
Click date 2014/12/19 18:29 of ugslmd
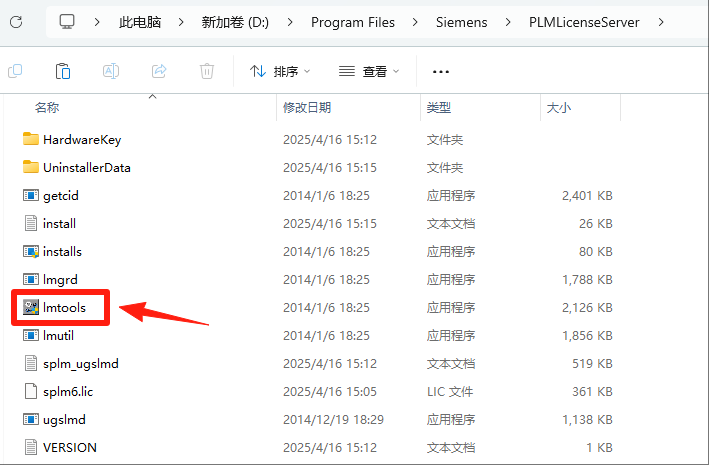333,420
